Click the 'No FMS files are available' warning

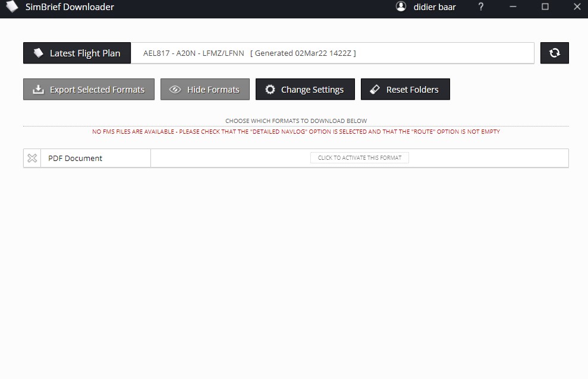pyautogui.click(x=296, y=131)
